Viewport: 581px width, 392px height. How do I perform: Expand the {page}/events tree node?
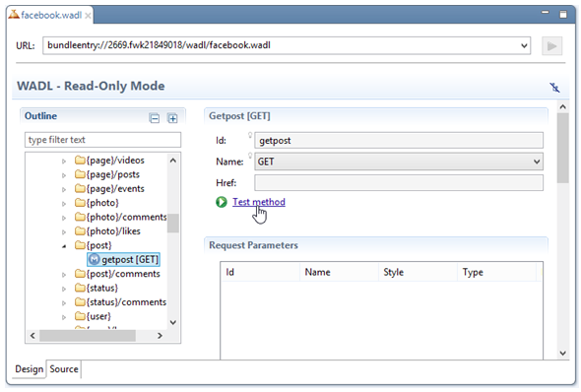(x=64, y=189)
